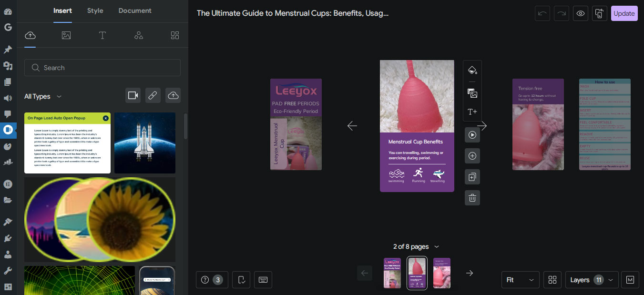The width and height of the screenshot is (644, 295).
Task: Redo the last undone change
Action: (x=562, y=13)
